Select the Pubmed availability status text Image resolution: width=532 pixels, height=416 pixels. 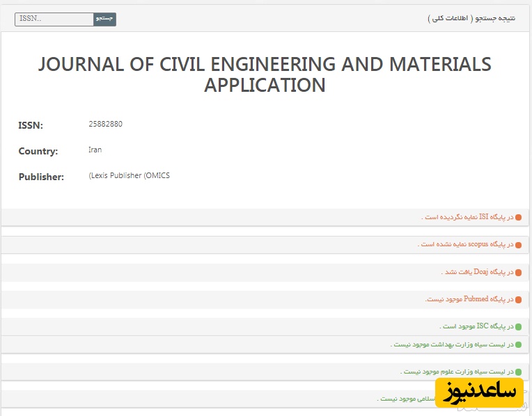tap(469, 300)
